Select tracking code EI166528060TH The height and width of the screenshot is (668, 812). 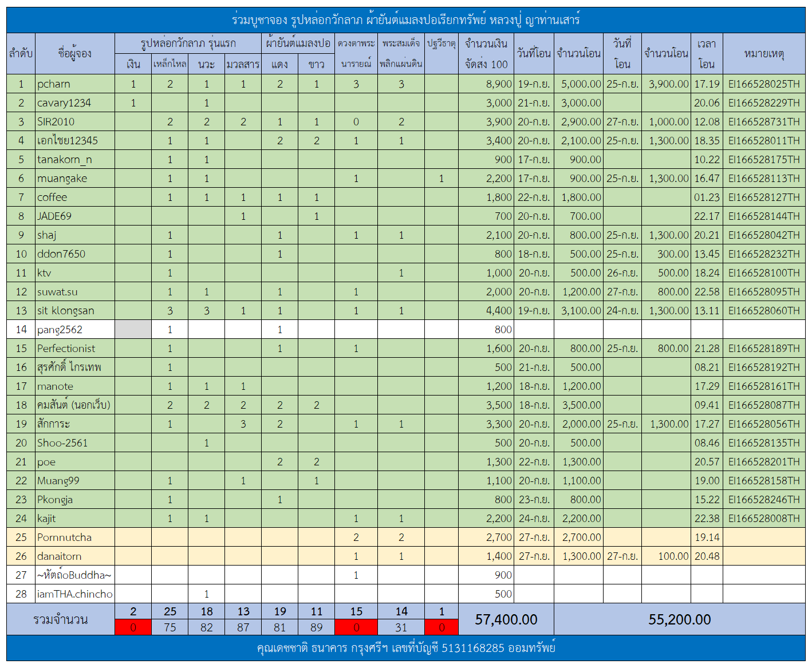point(764,310)
